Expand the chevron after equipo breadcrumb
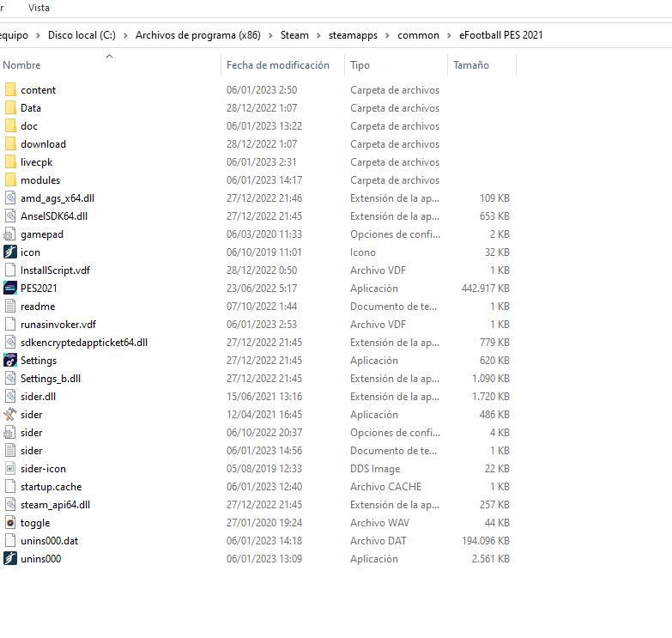The height and width of the screenshot is (638, 672). (38, 35)
